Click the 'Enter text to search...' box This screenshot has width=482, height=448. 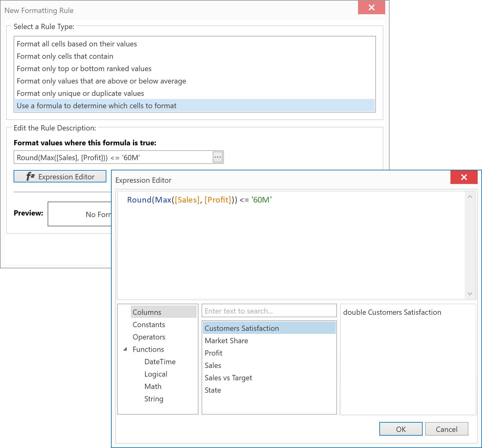(269, 311)
